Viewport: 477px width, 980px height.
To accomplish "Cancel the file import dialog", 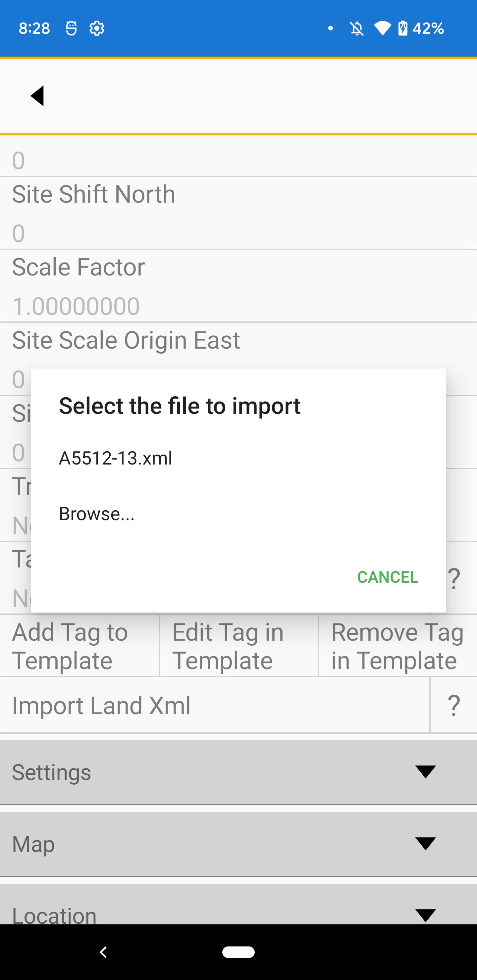I will click(x=388, y=577).
